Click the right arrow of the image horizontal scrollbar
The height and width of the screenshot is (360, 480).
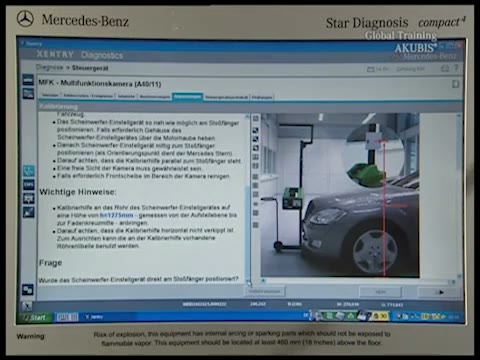[453, 282]
